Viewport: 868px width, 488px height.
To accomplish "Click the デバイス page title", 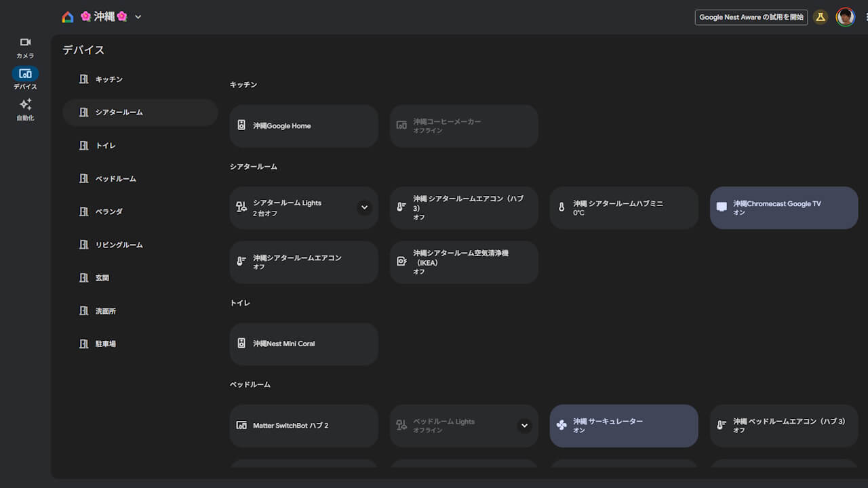I will (x=83, y=50).
